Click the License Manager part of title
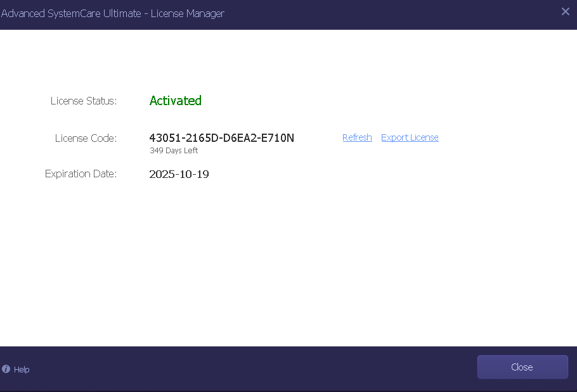The height and width of the screenshot is (392, 577). (x=188, y=13)
